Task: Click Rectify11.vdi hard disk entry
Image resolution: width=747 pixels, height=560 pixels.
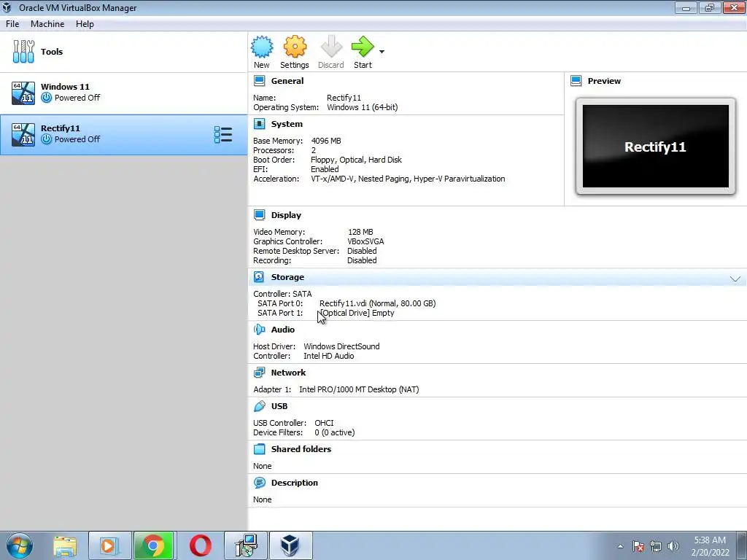Action: [x=377, y=303]
